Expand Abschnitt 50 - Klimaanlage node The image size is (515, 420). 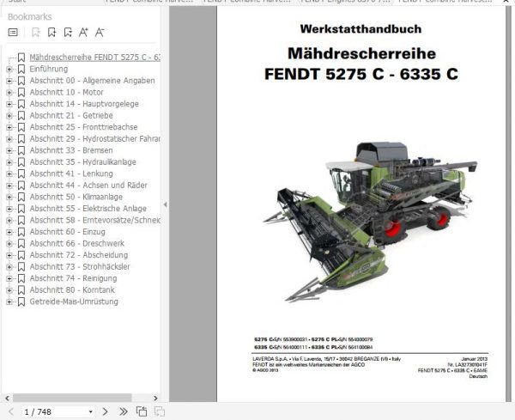[x=9, y=198]
